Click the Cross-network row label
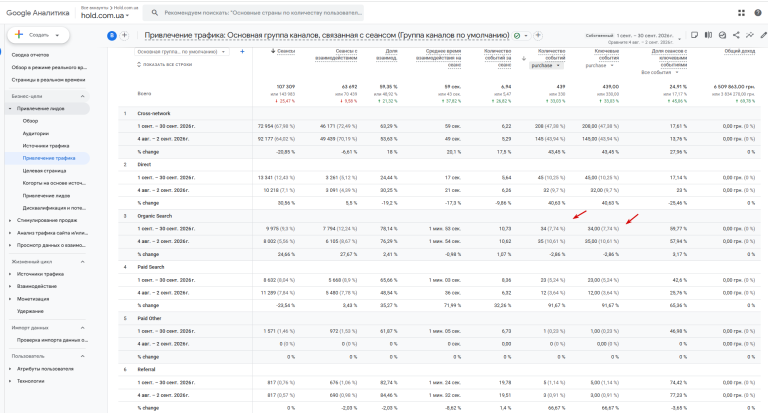 [x=154, y=113]
